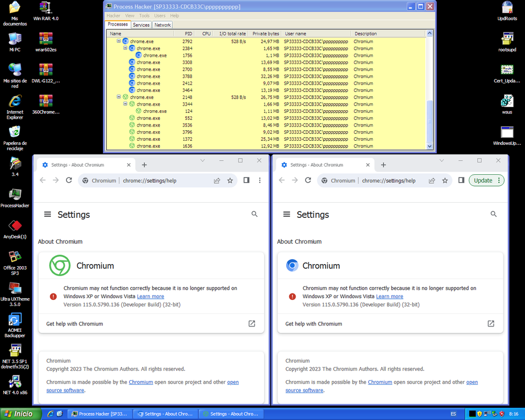Screen dimensions: 525x420
Task: Select the DWL-G122 archive desktop icon
Action: [x=46, y=73]
